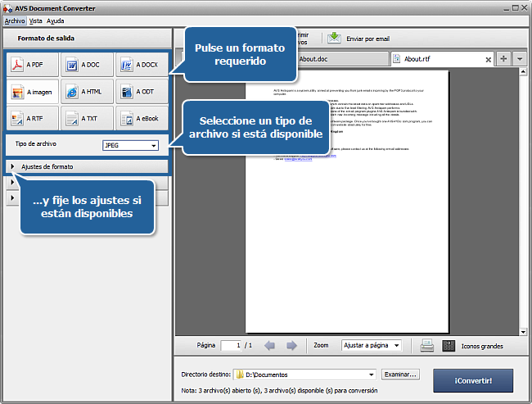This screenshot has width=532, height=404.
Task: Open the Tipo de archivo JPEG dropdown
Action: click(x=130, y=145)
